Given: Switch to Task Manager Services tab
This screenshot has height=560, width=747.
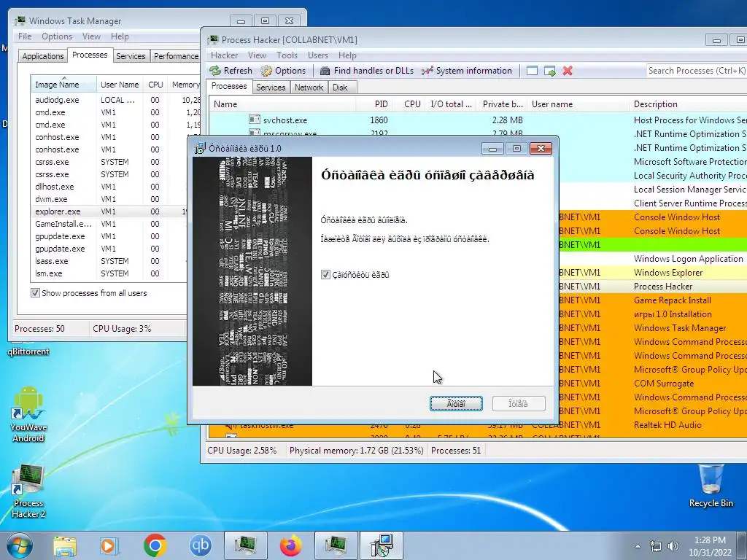Looking at the screenshot, I should (131, 56).
